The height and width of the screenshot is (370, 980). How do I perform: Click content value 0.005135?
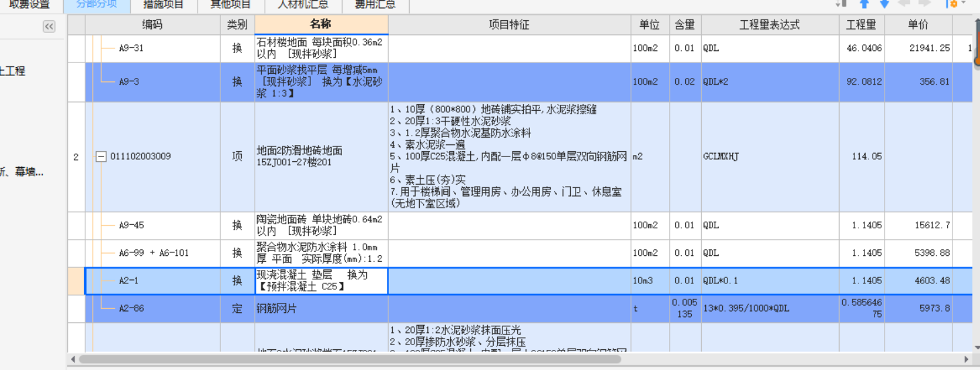685,308
